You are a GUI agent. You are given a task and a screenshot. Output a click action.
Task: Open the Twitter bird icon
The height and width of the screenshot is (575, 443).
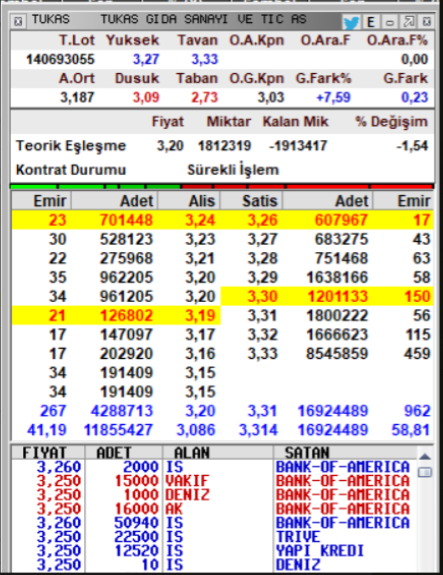[351, 22]
